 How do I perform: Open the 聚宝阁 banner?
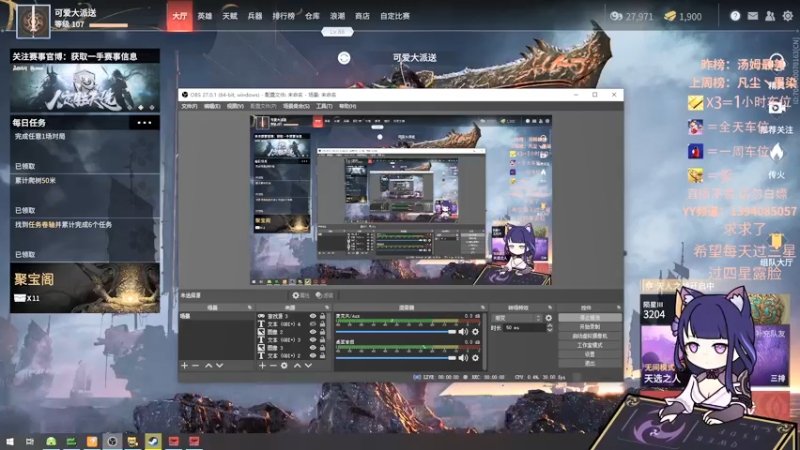(x=85, y=288)
